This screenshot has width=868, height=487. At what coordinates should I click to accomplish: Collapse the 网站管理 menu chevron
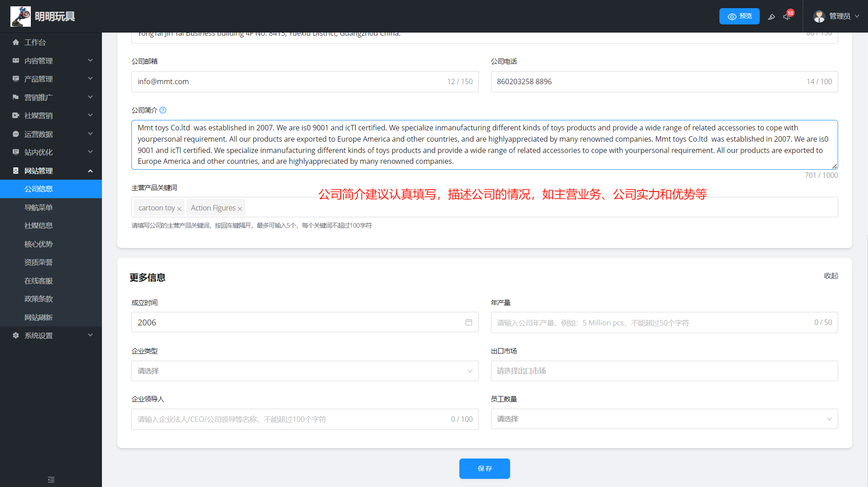pos(90,171)
